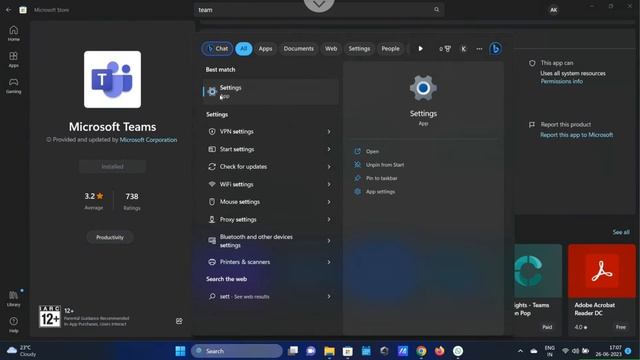This screenshot has width=640, height=360.
Task: Click the share icon near age rating
Action: click(179, 321)
